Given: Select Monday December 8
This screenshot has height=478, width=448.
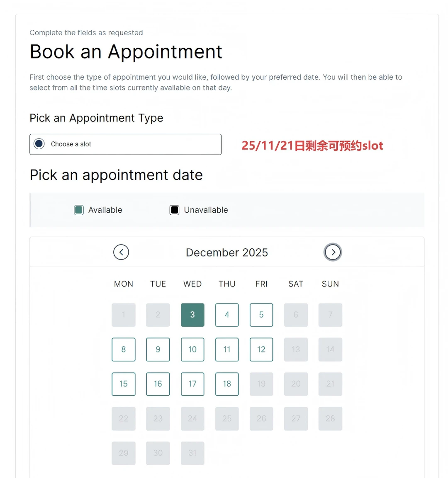Looking at the screenshot, I should click(124, 349).
